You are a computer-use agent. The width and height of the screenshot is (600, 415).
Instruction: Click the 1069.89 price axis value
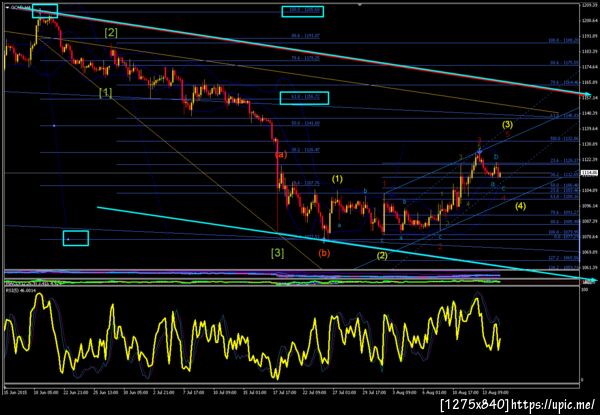588,252
